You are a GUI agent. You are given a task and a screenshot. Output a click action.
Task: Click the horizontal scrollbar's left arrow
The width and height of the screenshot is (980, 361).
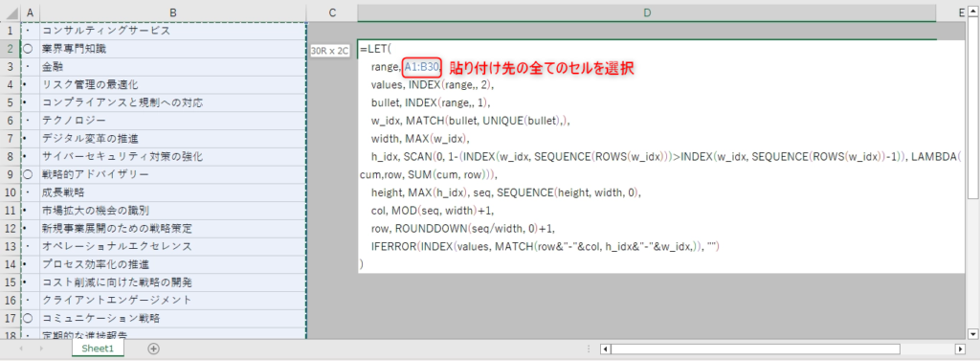pyautogui.click(x=605, y=349)
